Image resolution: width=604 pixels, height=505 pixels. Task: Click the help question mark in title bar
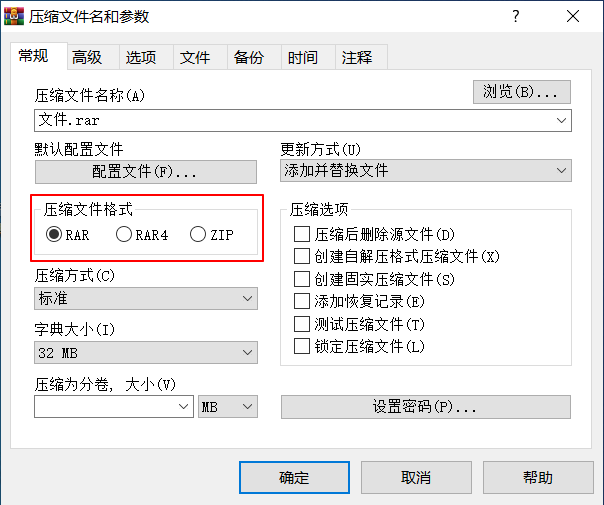tap(515, 16)
